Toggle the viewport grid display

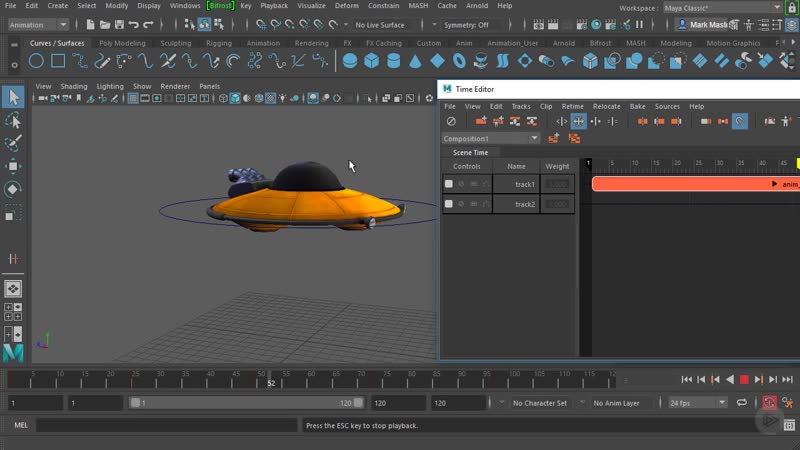pos(133,98)
